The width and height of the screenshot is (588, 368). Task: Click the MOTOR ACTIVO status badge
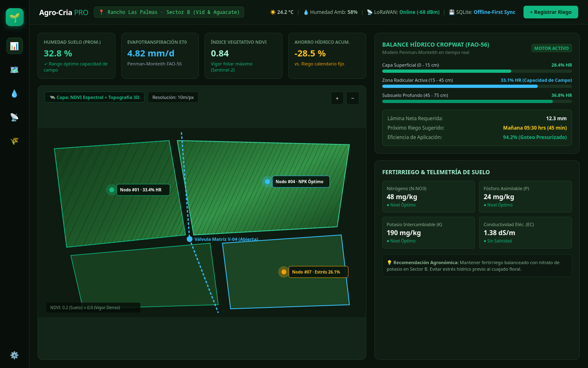click(x=552, y=48)
